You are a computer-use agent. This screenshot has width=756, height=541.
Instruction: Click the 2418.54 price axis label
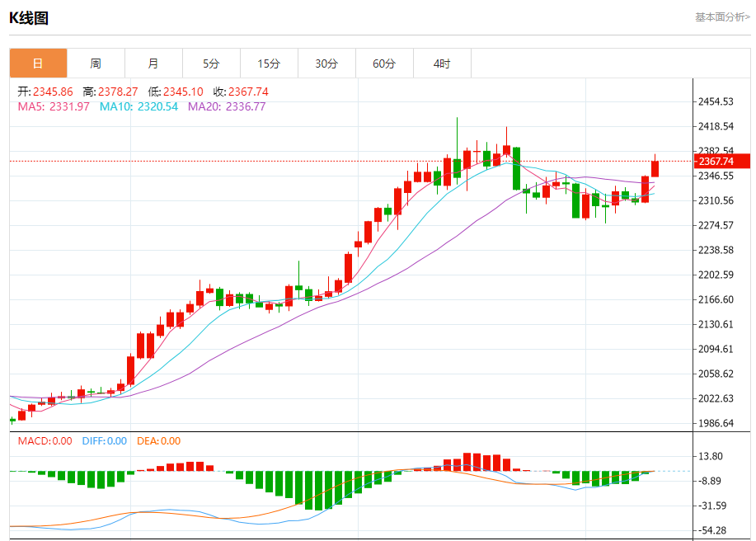click(716, 126)
